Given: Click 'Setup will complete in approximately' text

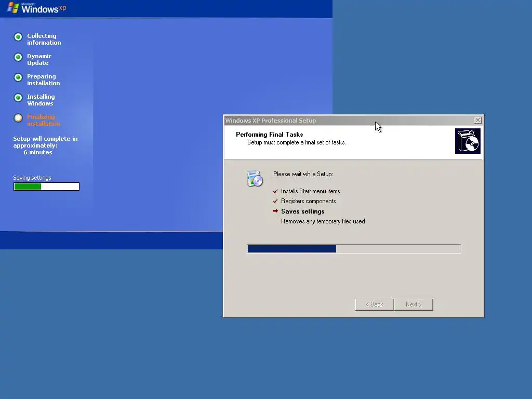Looking at the screenshot, I should tap(46, 142).
